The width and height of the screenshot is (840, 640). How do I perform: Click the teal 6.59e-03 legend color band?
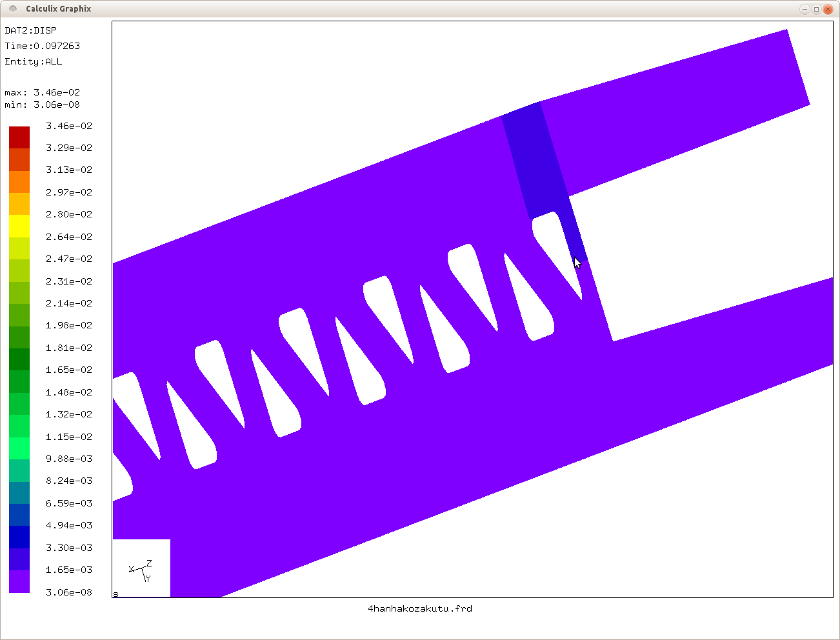19,493
